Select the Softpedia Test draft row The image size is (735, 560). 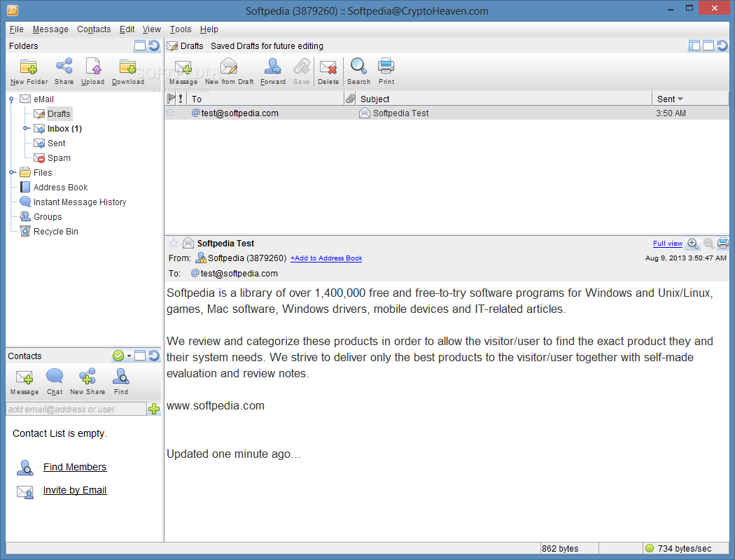pos(447,113)
